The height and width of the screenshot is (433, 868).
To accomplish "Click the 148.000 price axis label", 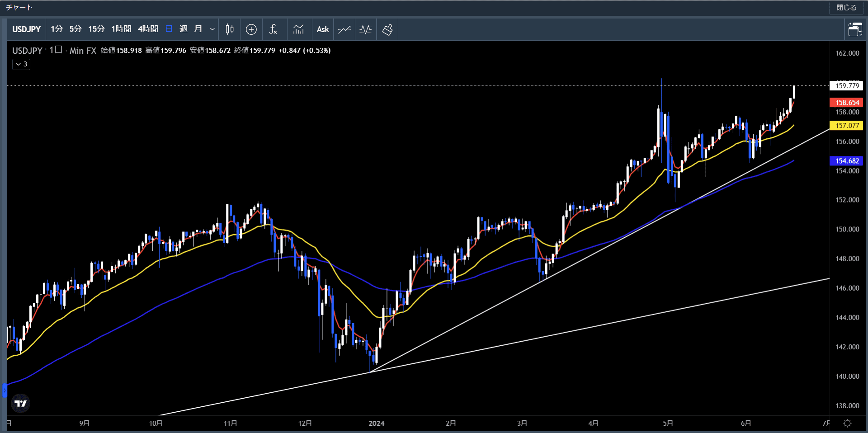I will click(x=847, y=259).
